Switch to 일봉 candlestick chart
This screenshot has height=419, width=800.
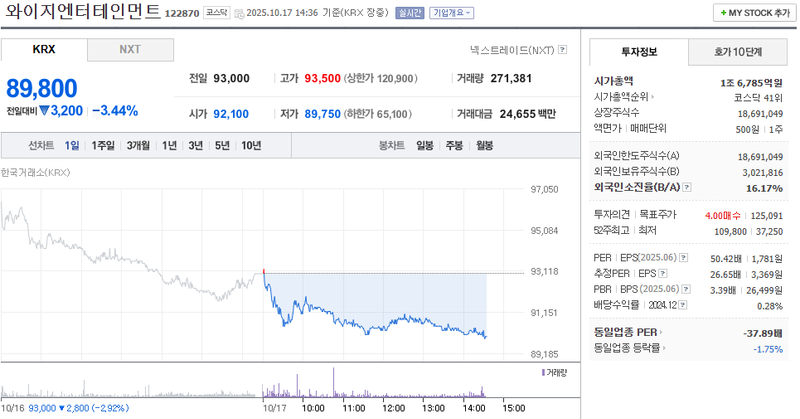pos(425,145)
